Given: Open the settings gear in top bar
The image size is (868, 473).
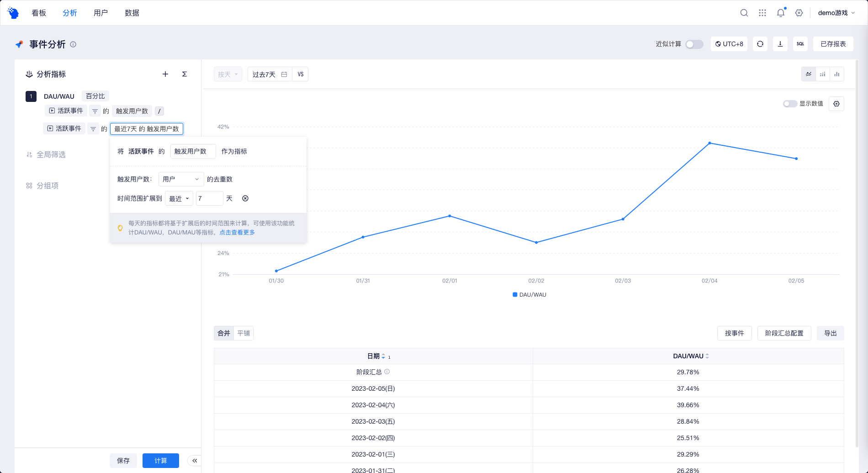Looking at the screenshot, I should tap(799, 13).
